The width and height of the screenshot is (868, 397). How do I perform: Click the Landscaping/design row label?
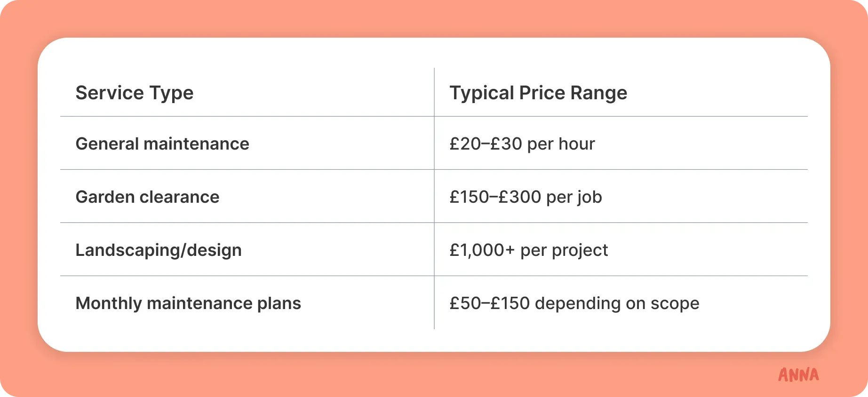(159, 250)
